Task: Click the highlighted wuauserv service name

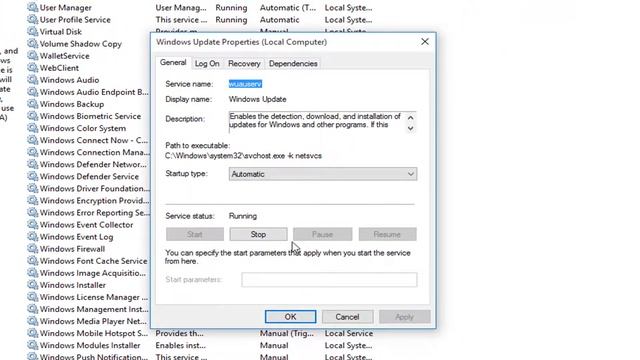Action: point(245,84)
